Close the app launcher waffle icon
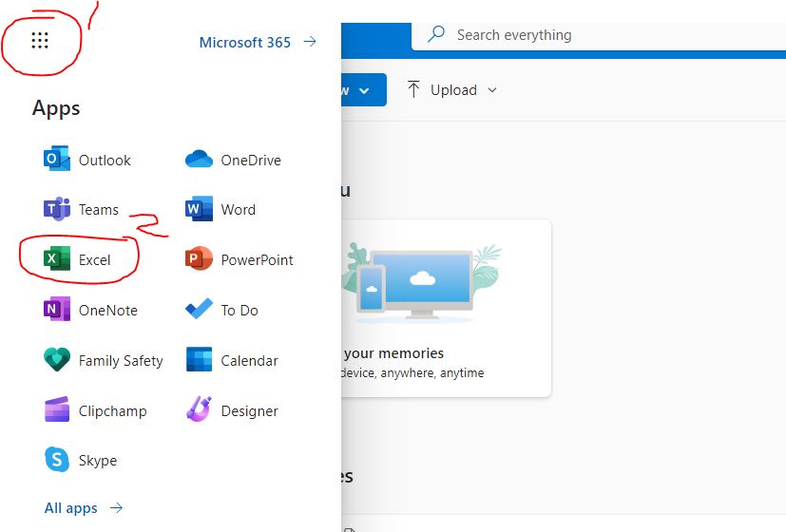This screenshot has height=532, width=786. coord(40,40)
